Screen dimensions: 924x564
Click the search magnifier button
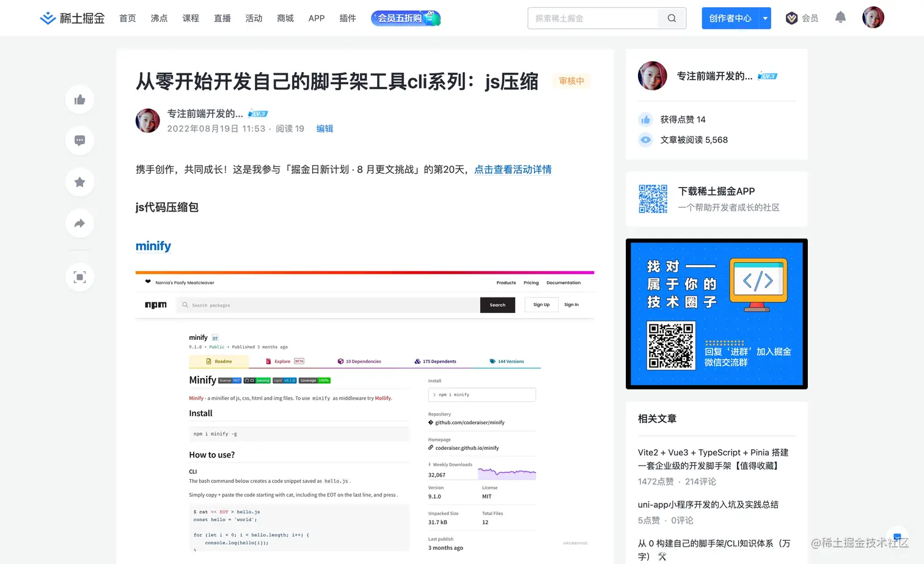[x=672, y=18]
